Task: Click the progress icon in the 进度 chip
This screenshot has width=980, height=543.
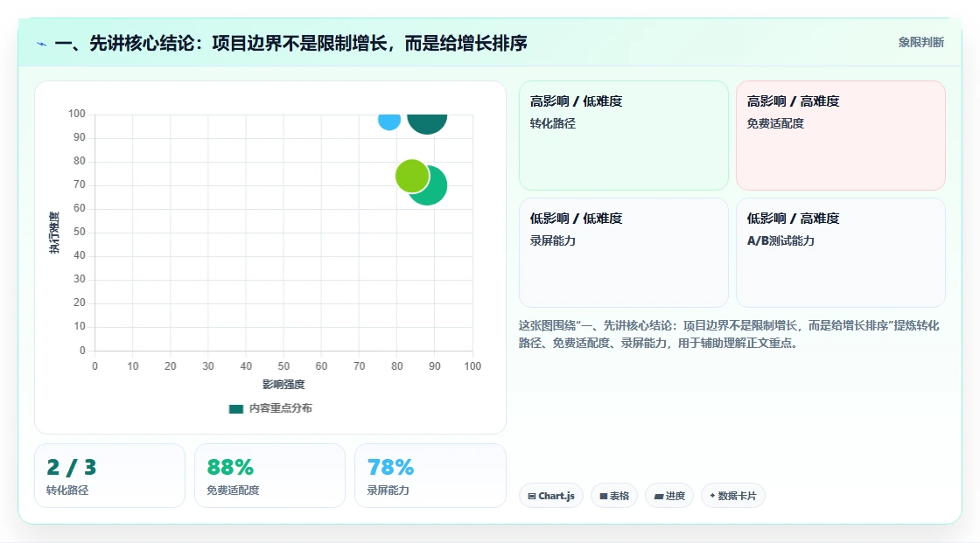Action: point(659,496)
